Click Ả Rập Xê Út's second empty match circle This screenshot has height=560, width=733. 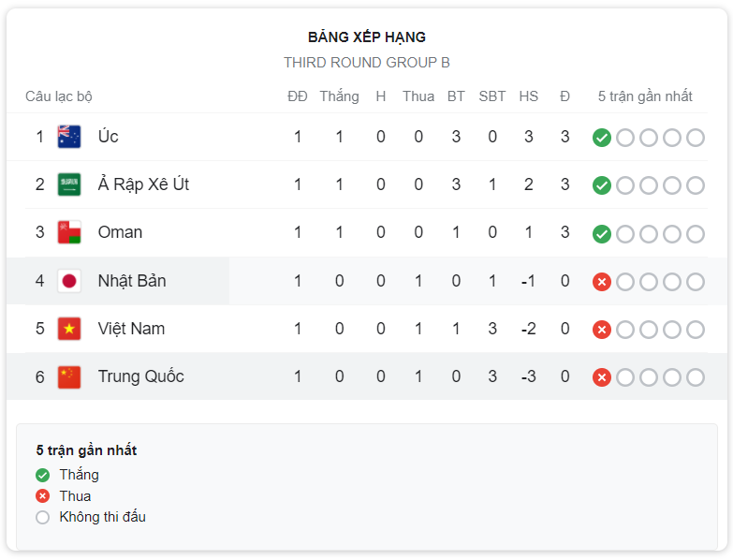pos(649,185)
